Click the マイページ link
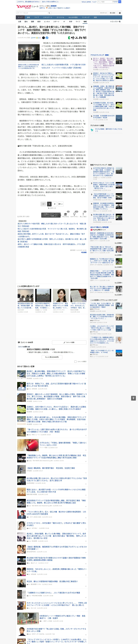138x644 pixels. (x=103, y=13)
